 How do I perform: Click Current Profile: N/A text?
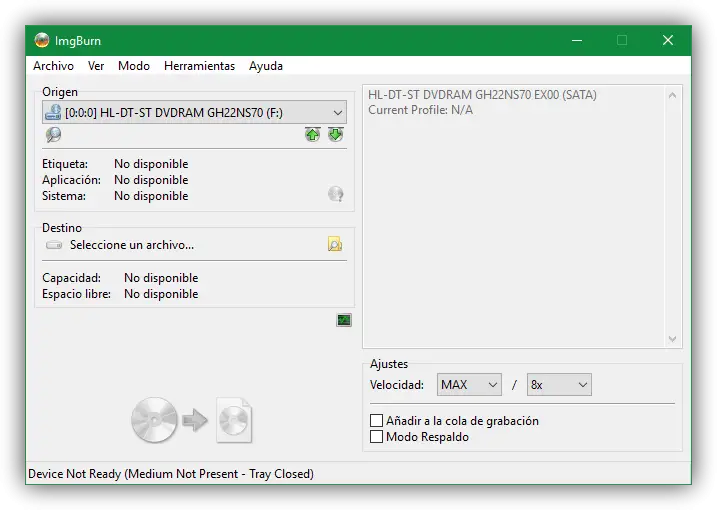pyautogui.click(x=420, y=110)
